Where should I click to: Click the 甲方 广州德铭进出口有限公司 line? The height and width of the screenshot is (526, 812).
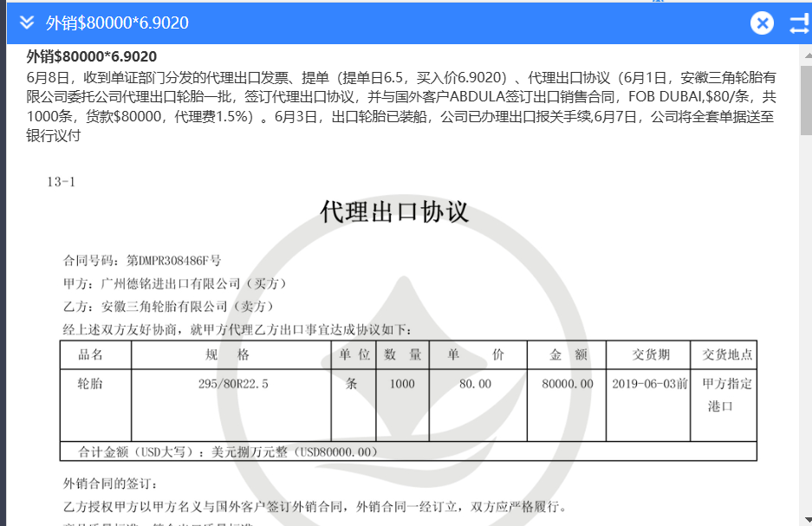[174, 283]
